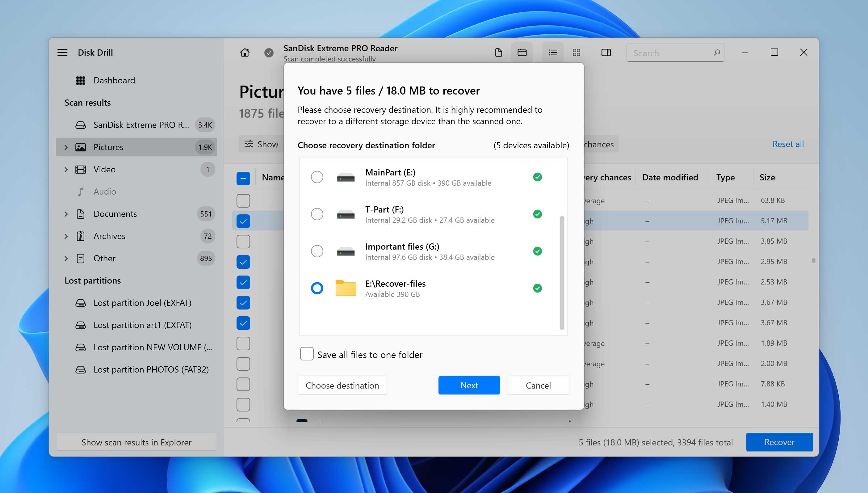This screenshot has height=493, width=868.
Task: Select the MainPart (E:) radio button
Action: (x=317, y=177)
